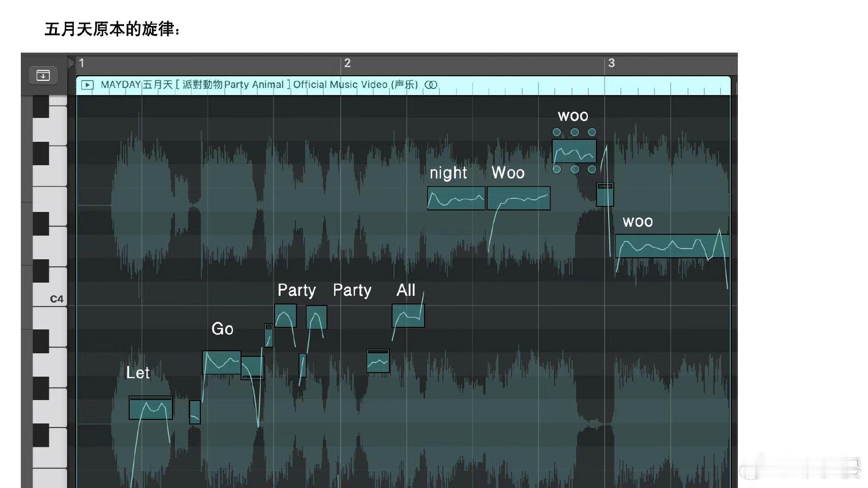The image size is (868, 488).
Task: Click the selected woo note's bottom-left gain handle
Action: pyautogui.click(x=557, y=169)
